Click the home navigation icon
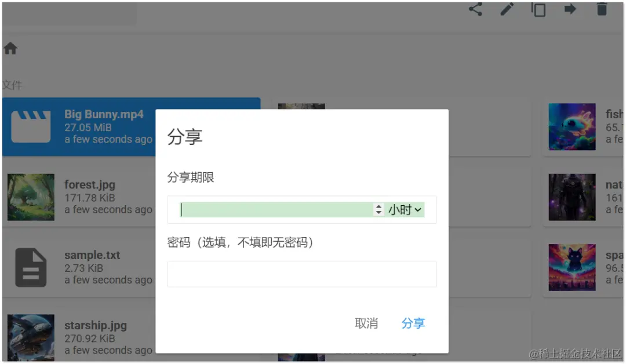Screen dimensions: 626x364 10,48
